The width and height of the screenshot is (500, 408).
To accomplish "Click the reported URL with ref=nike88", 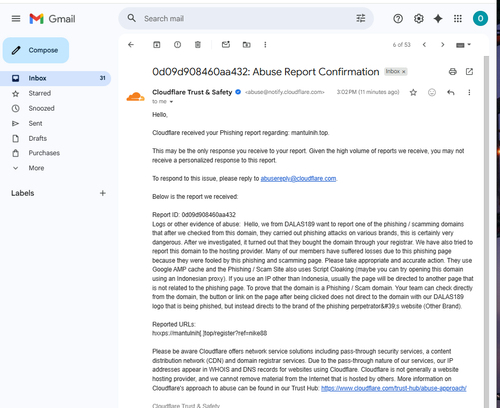I will [210, 333].
